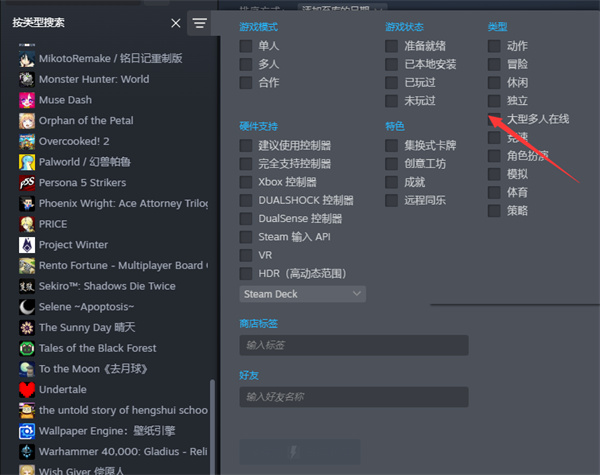
Task: Click the hengshui school game icon
Action: pyautogui.click(x=27, y=410)
